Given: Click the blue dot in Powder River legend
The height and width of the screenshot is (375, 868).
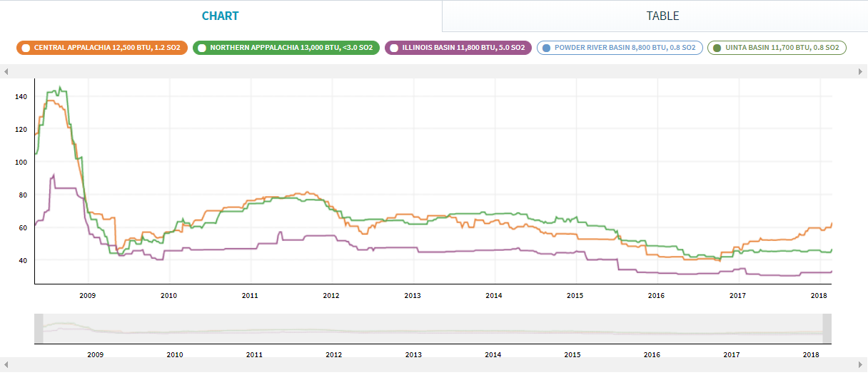Looking at the screenshot, I should click(547, 48).
